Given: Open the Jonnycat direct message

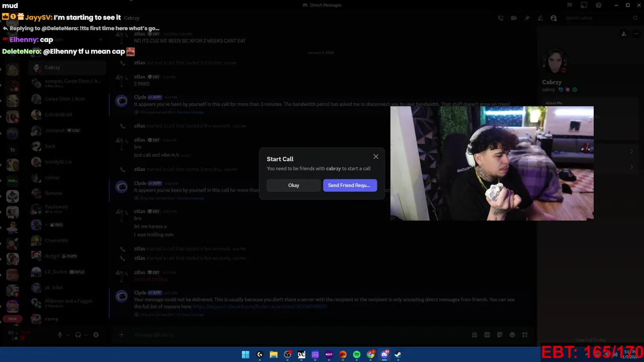Looking at the screenshot, I should point(67,130).
